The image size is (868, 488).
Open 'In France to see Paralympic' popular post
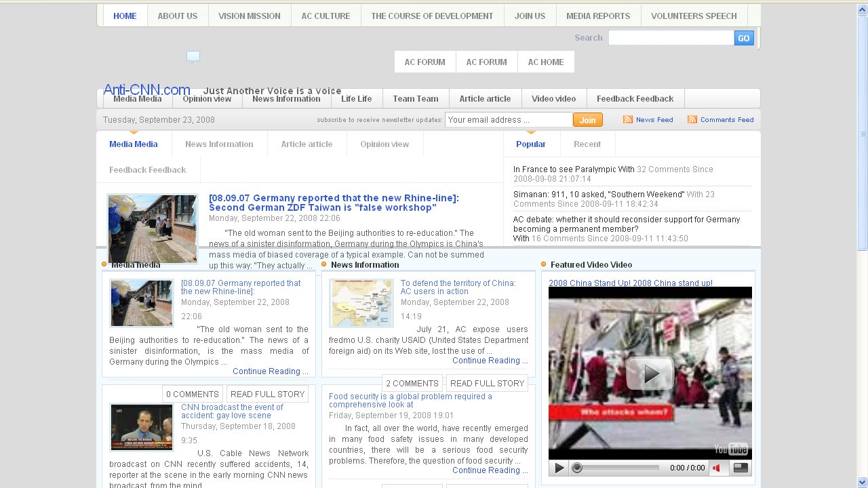tap(574, 169)
